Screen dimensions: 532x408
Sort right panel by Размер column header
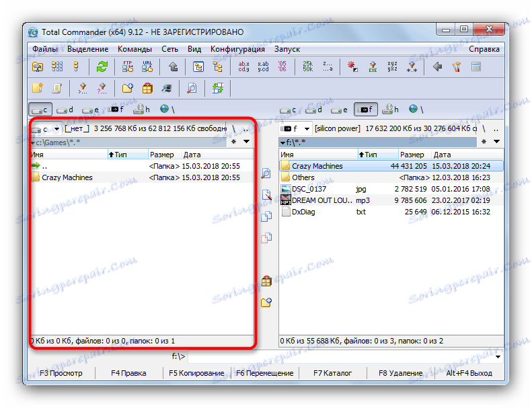[x=414, y=155]
